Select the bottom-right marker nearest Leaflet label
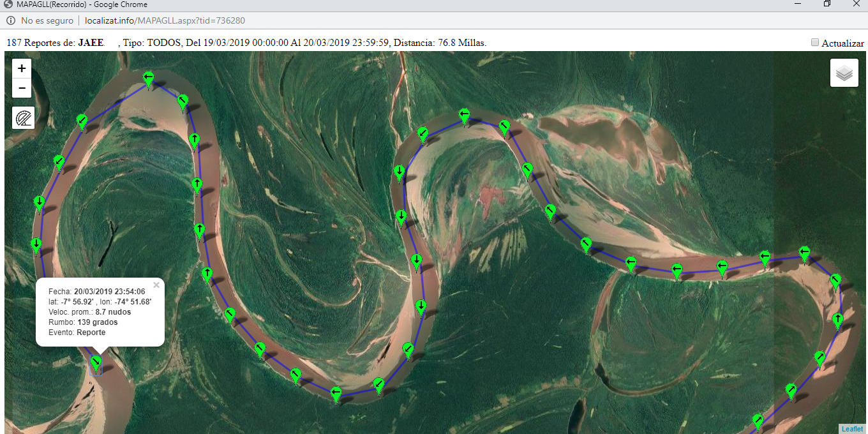Image resolution: width=868 pixels, height=434 pixels. [758, 421]
